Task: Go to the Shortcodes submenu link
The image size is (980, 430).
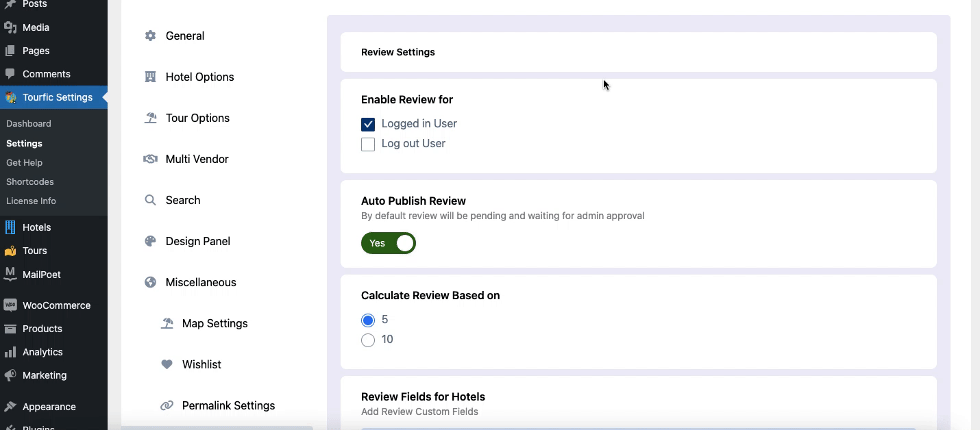Action: (30, 181)
